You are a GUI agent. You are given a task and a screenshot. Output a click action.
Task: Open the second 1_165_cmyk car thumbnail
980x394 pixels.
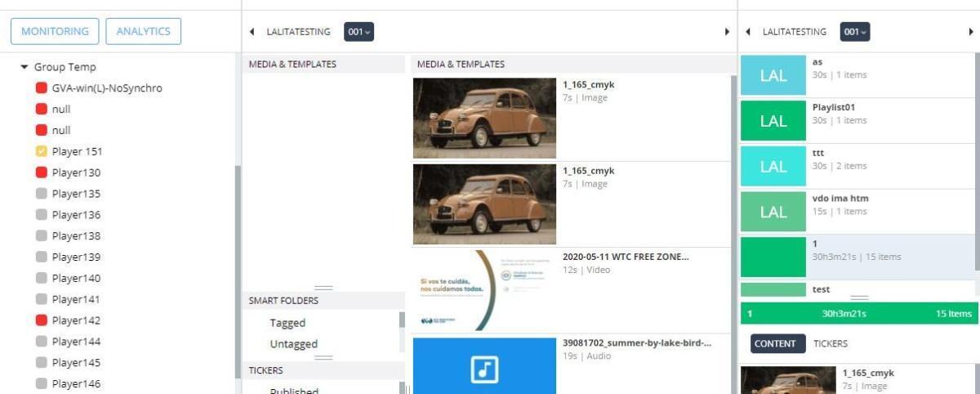[x=484, y=204]
